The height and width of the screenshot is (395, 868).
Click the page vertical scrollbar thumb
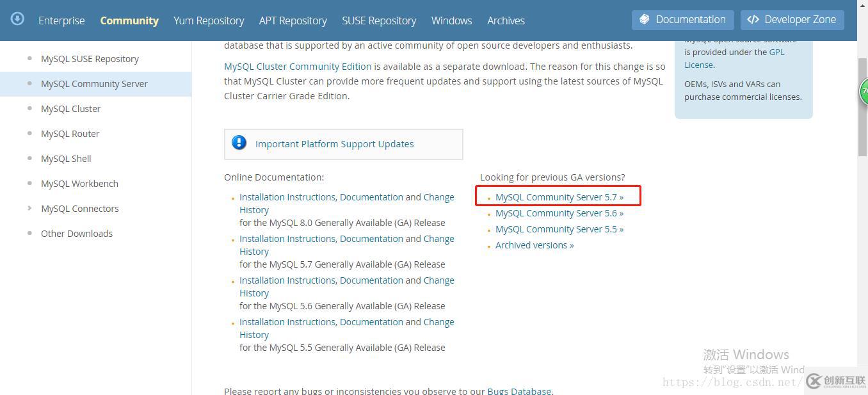[862, 106]
